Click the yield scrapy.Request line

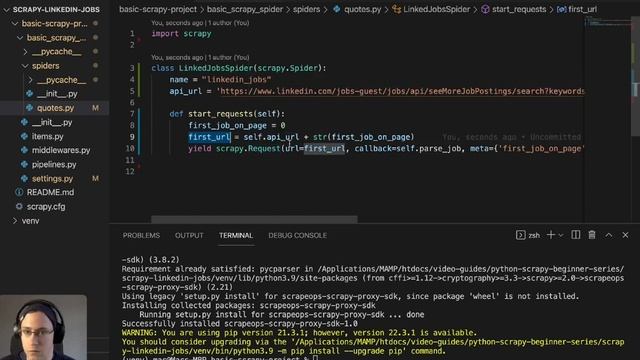click(x=386, y=149)
